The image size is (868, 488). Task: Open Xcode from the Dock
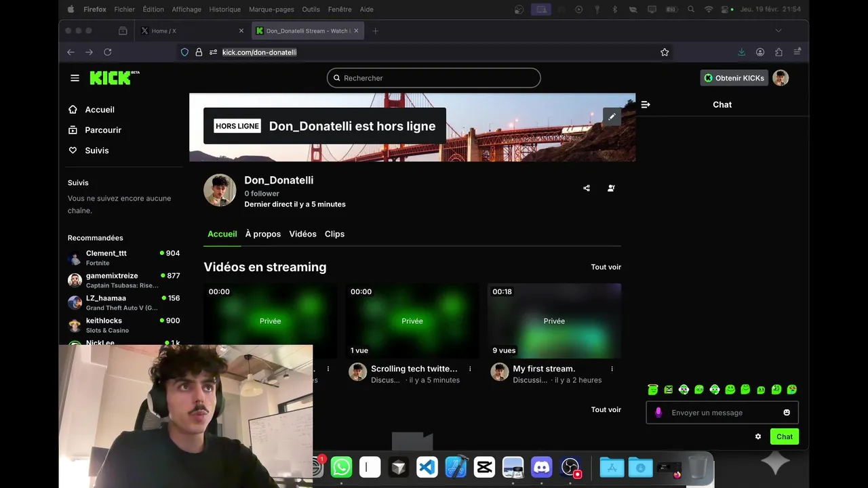tap(456, 467)
